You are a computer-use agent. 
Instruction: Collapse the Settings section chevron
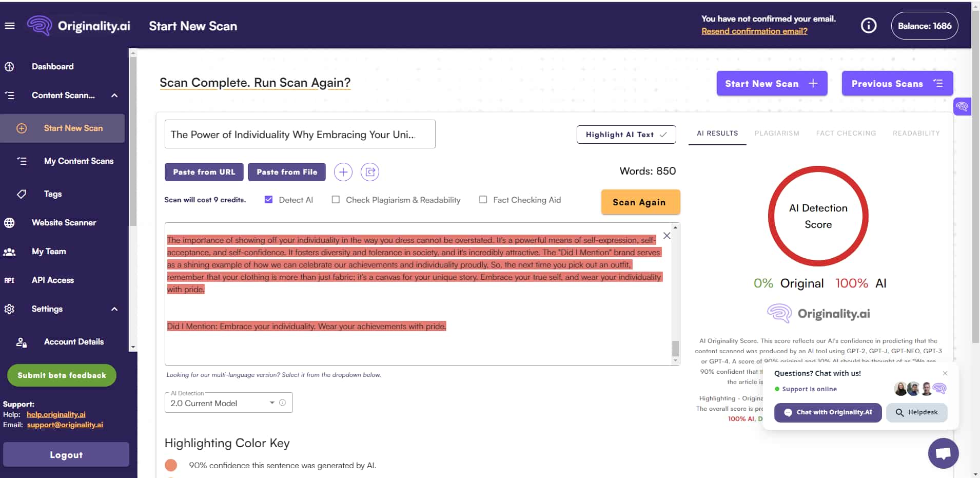click(x=114, y=309)
